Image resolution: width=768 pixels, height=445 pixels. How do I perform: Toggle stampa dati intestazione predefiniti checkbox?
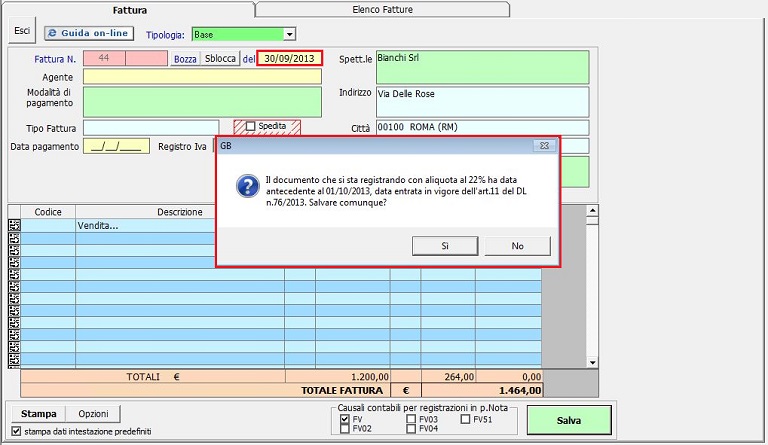(14, 431)
